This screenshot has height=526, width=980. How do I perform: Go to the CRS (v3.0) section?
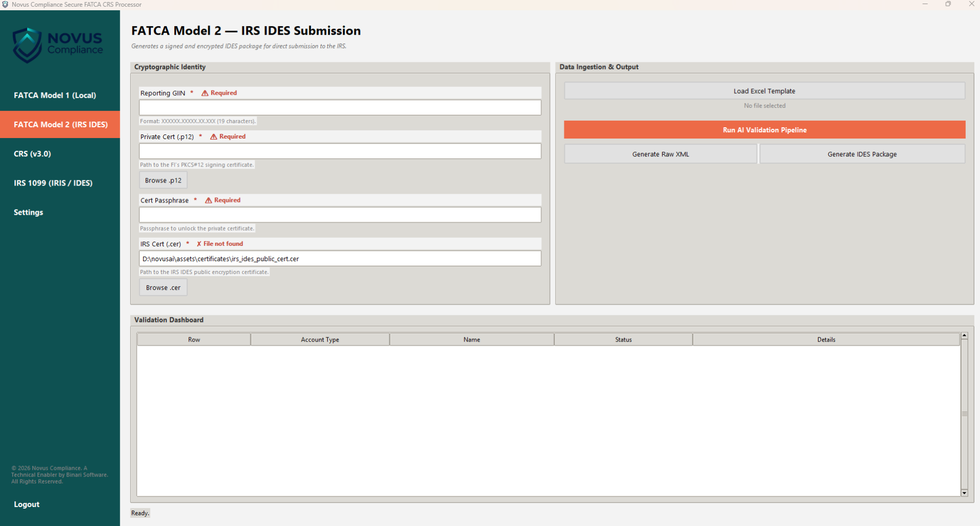[x=60, y=153]
